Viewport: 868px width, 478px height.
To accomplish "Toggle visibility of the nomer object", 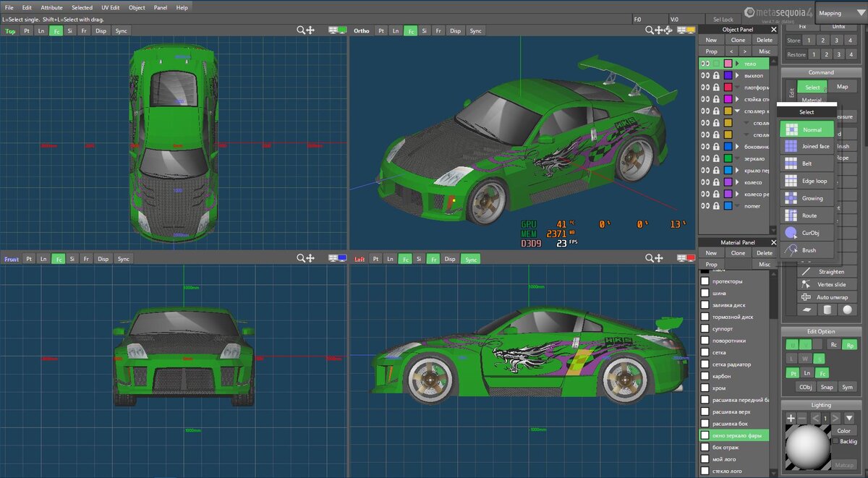I will click(705, 206).
